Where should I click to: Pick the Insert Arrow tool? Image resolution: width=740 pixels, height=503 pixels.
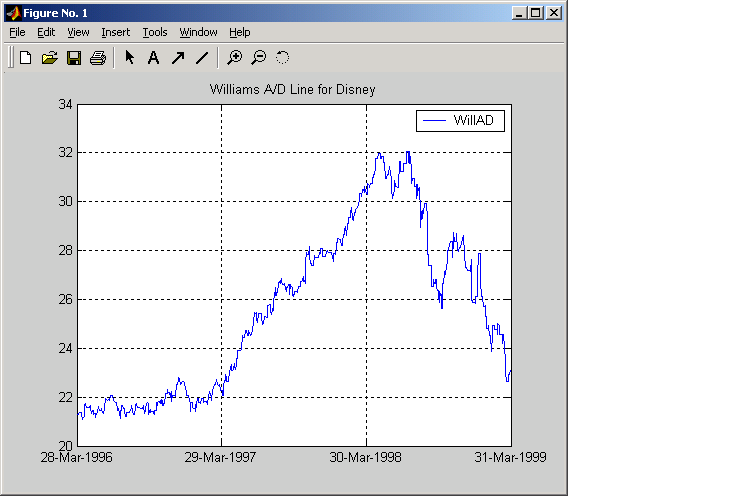[x=178, y=58]
